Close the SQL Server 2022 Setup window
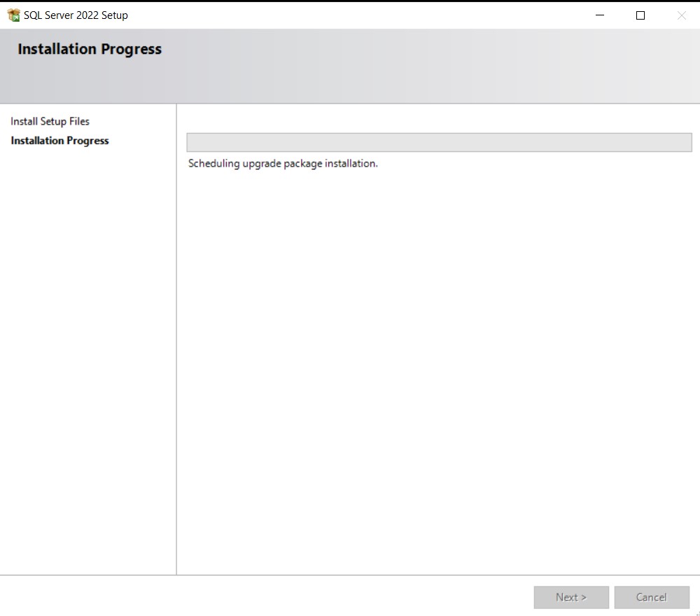Viewport: 700px width, 616px height. (681, 15)
